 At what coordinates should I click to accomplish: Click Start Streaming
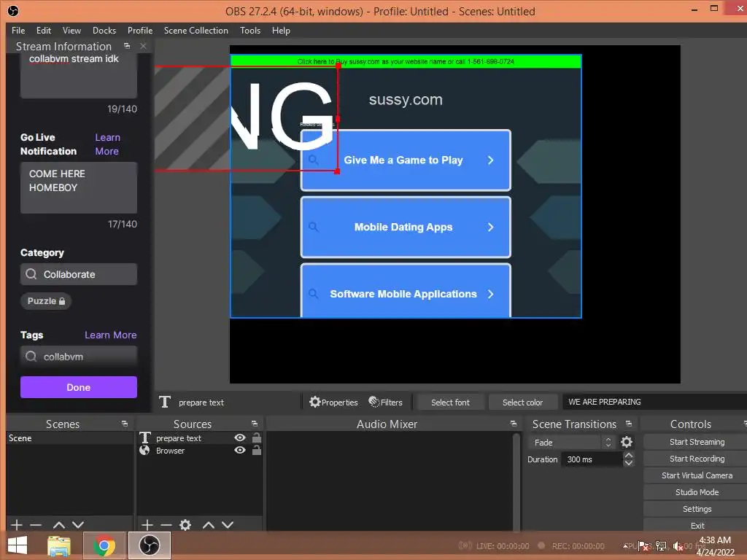[x=697, y=442]
